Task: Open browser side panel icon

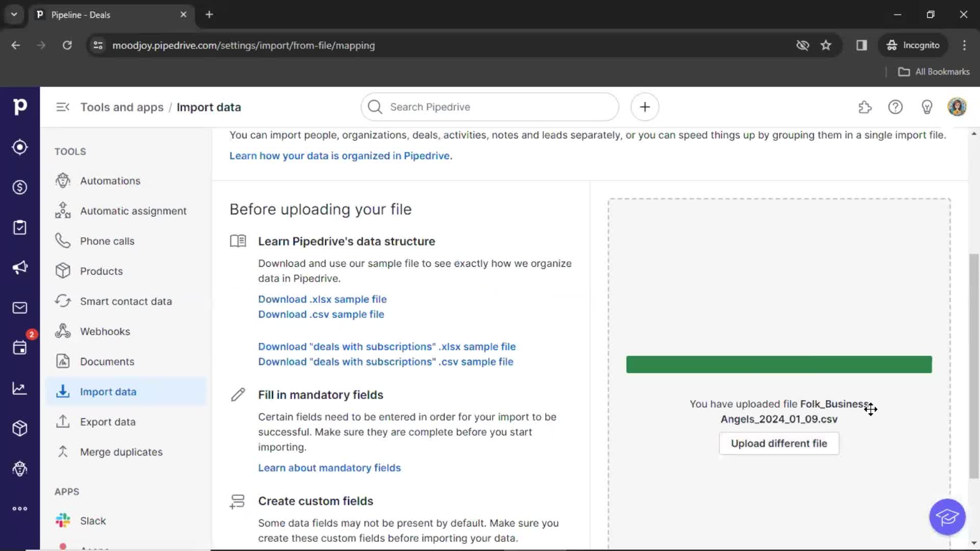Action: coord(862,45)
